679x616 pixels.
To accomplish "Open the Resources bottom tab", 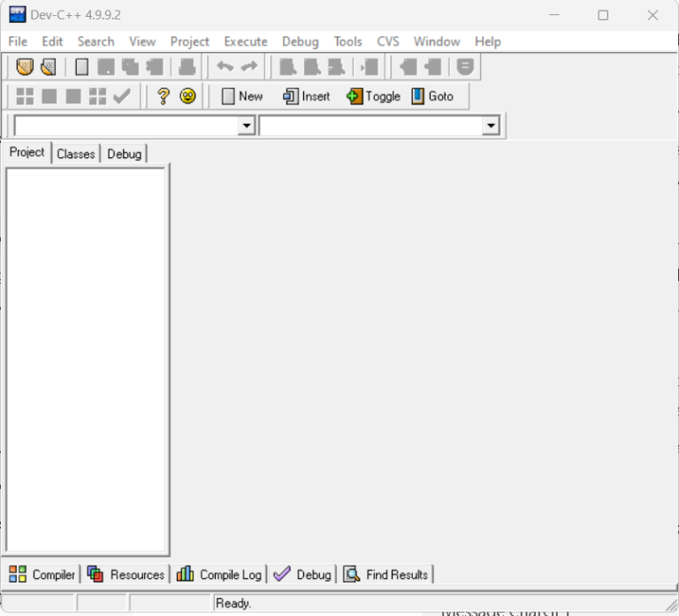I will tap(126, 574).
